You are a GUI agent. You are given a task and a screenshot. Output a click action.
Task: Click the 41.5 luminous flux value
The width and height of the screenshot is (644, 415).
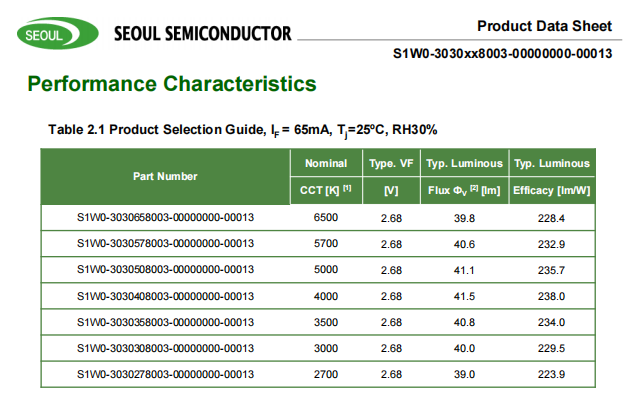point(463,296)
